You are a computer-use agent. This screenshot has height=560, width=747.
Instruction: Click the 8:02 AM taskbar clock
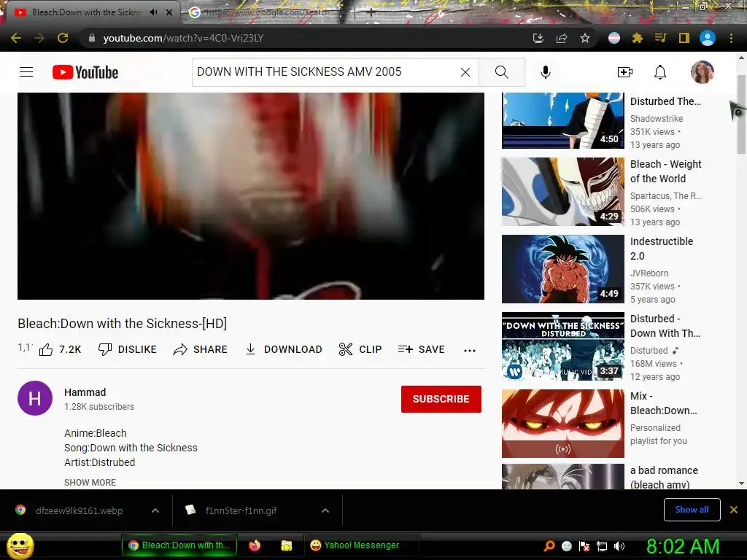(x=683, y=546)
